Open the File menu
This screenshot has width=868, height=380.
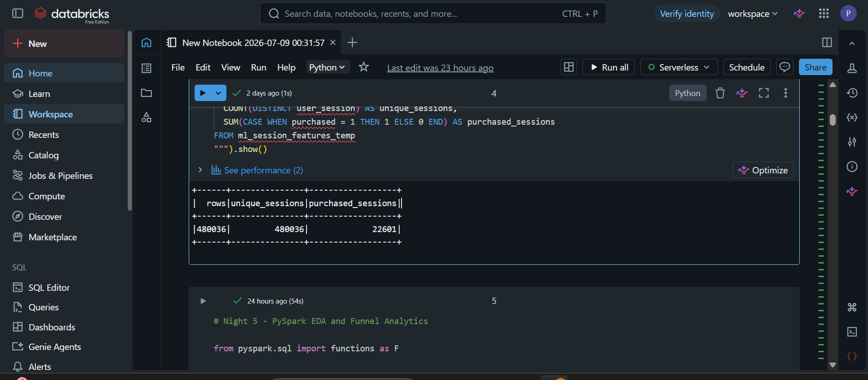178,67
